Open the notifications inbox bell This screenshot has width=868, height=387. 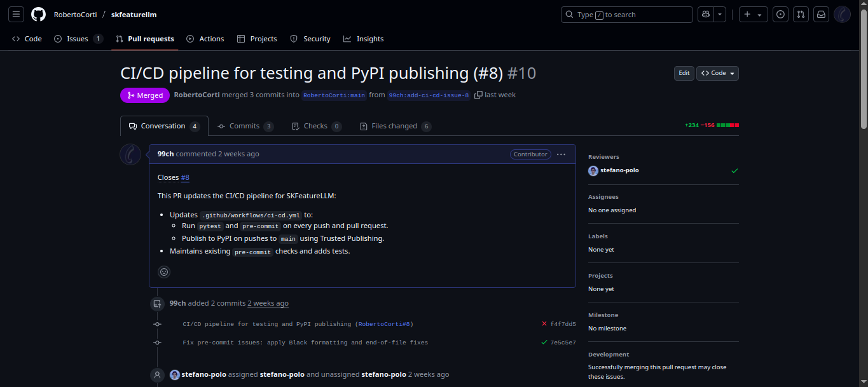821,14
